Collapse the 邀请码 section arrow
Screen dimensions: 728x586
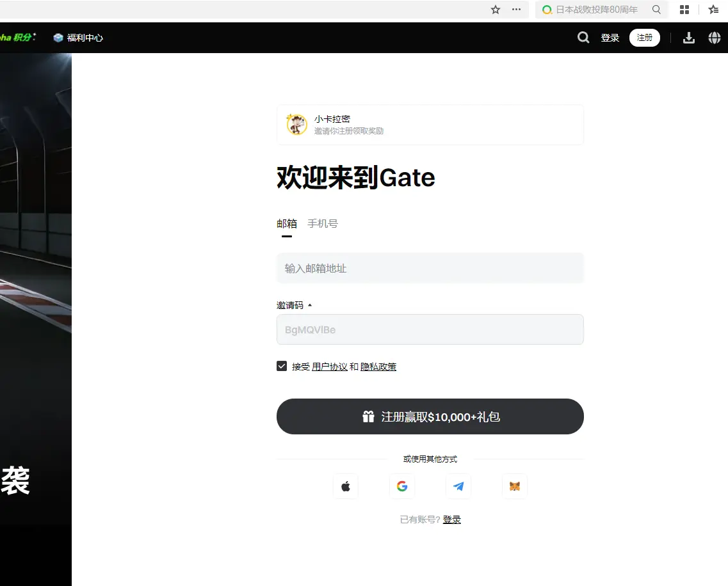[310, 305]
